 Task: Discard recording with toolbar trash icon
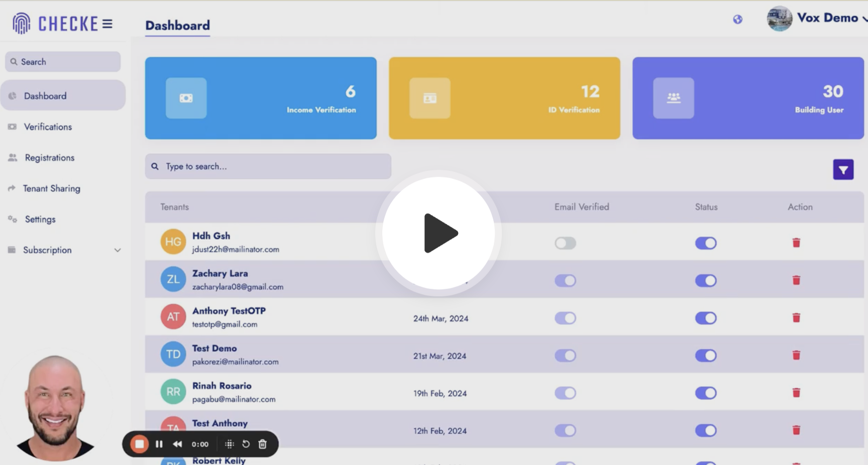click(x=262, y=444)
